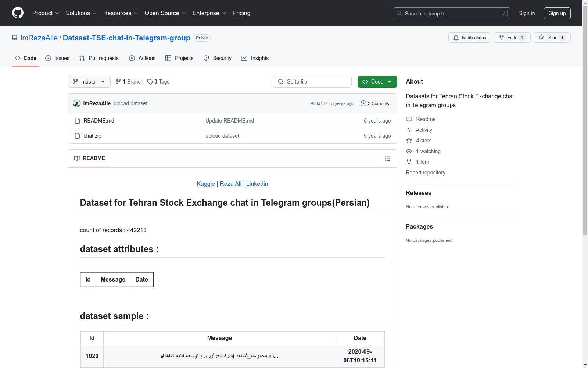Click the imRezaAlie commit author avatar

[77, 103]
